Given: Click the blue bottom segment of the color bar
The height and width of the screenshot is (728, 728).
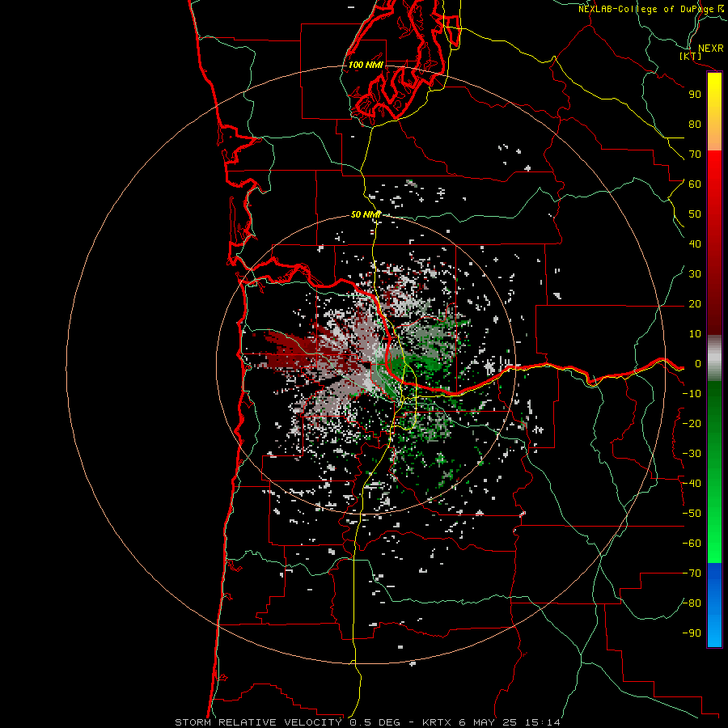Looking at the screenshot, I should click(x=714, y=605).
